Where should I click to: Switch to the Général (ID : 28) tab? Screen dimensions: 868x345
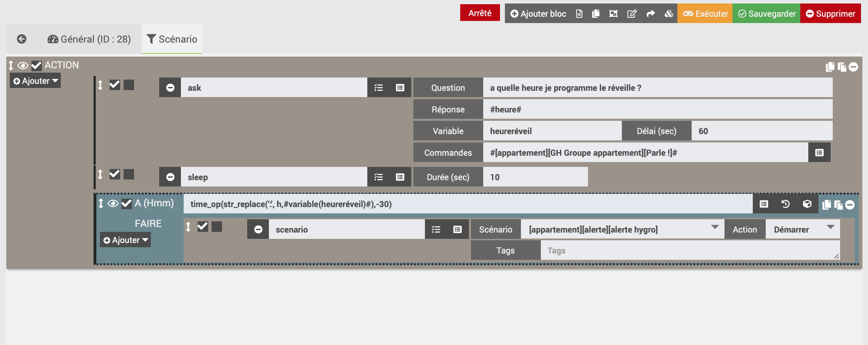tap(89, 39)
